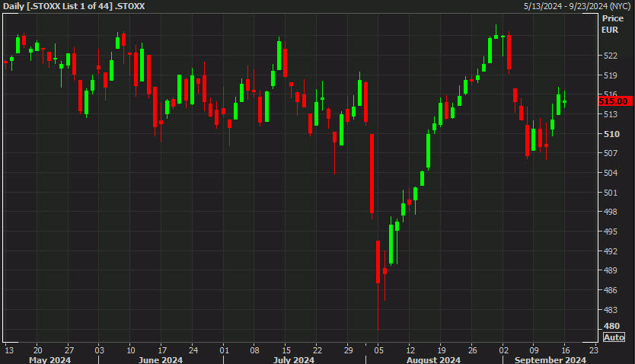
Task: Click the date label 17 on time axis
Action: click(x=162, y=350)
